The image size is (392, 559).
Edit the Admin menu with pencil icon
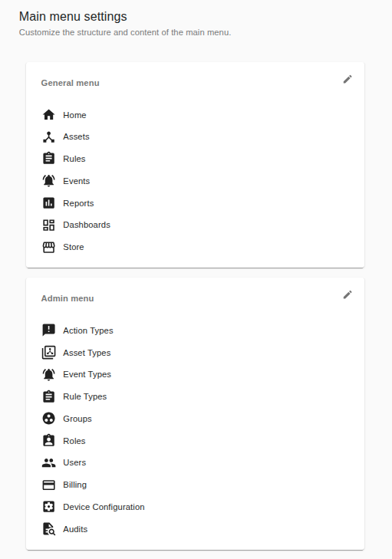[x=348, y=294]
